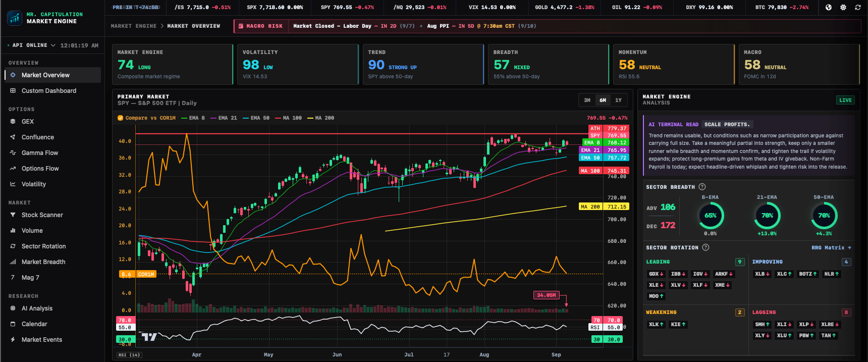Toggle Compare vs COR1M checkbox

point(121,118)
